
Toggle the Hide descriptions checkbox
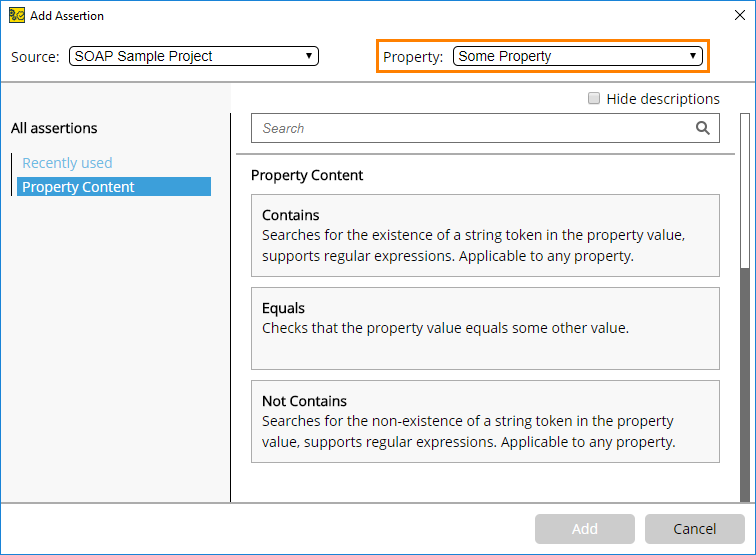coord(594,98)
